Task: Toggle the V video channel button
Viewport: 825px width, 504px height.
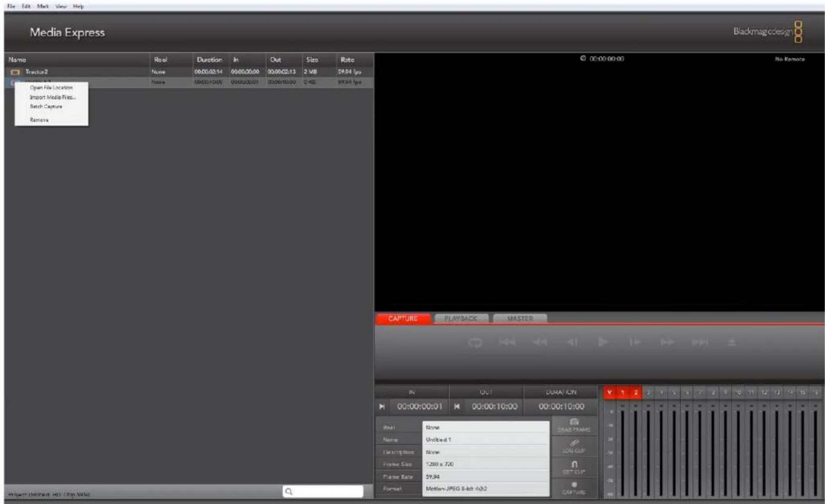Action: point(610,393)
